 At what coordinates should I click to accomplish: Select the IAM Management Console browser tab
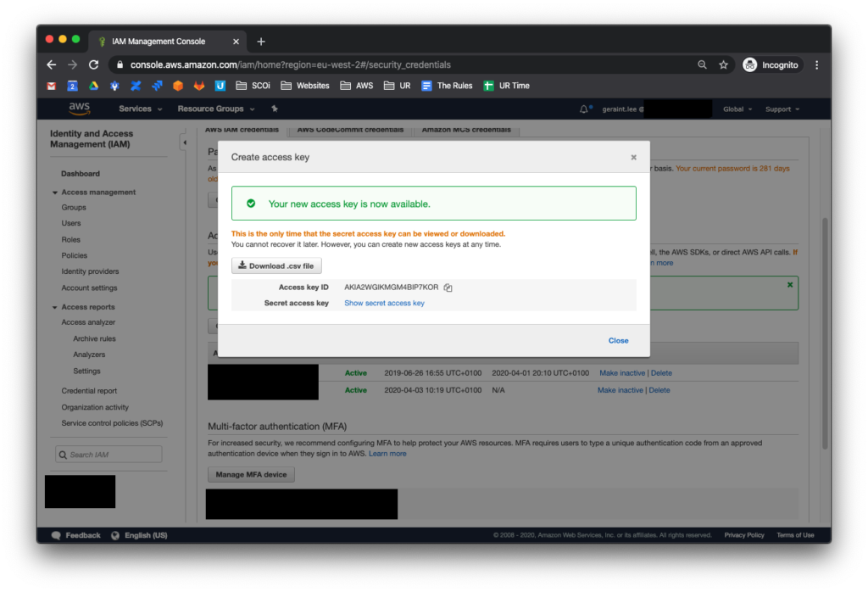(x=169, y=42)
